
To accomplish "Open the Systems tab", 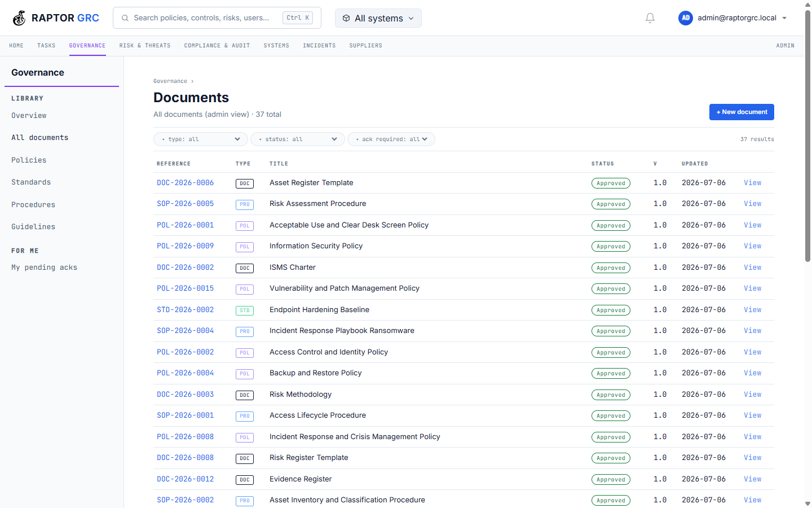I will pos(276,46).
